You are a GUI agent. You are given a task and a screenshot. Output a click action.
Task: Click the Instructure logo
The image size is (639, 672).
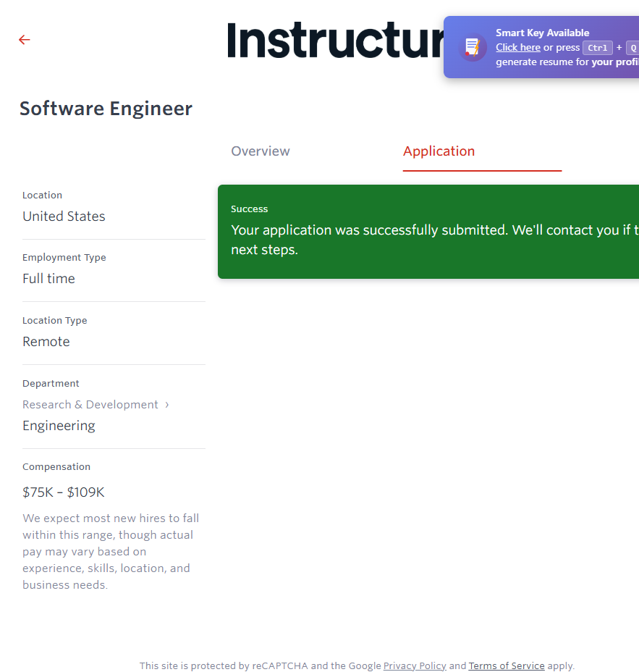pos(335,41)
